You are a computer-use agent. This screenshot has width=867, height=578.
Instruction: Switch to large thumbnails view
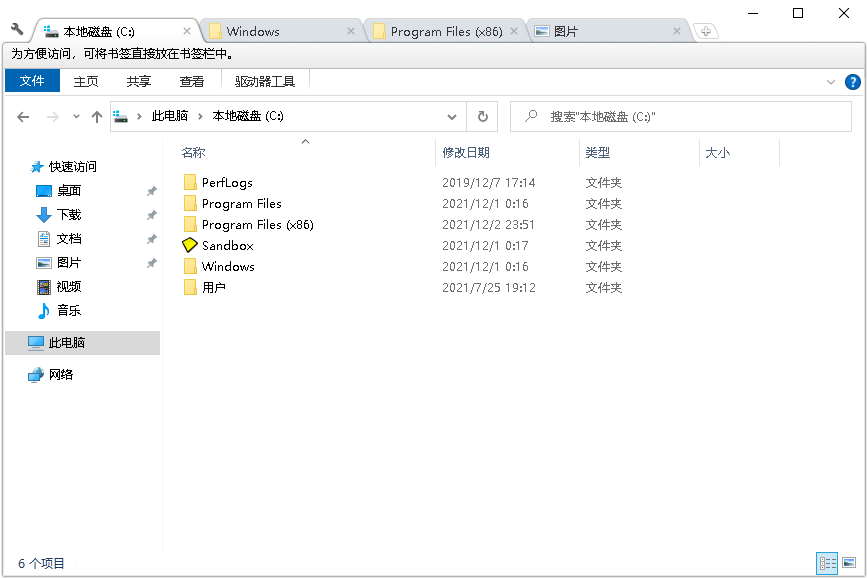pos(849,563)
